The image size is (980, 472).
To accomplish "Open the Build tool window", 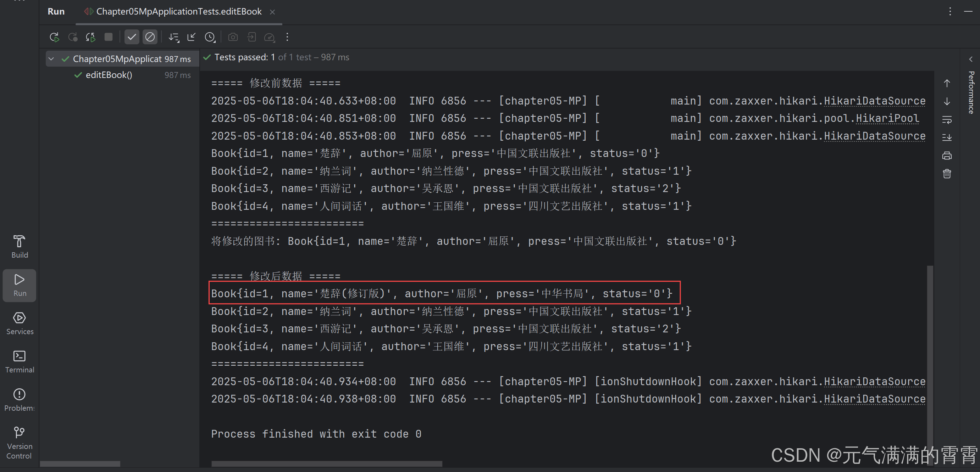I will click(x=20, y=246).
